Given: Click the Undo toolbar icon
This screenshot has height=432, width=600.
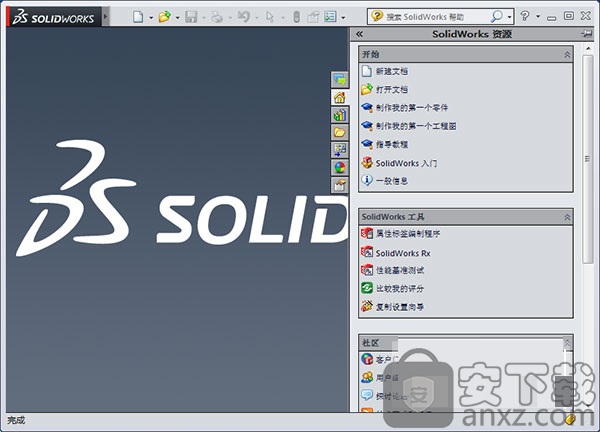Looking at the screenshot, I should coord(244,16).
